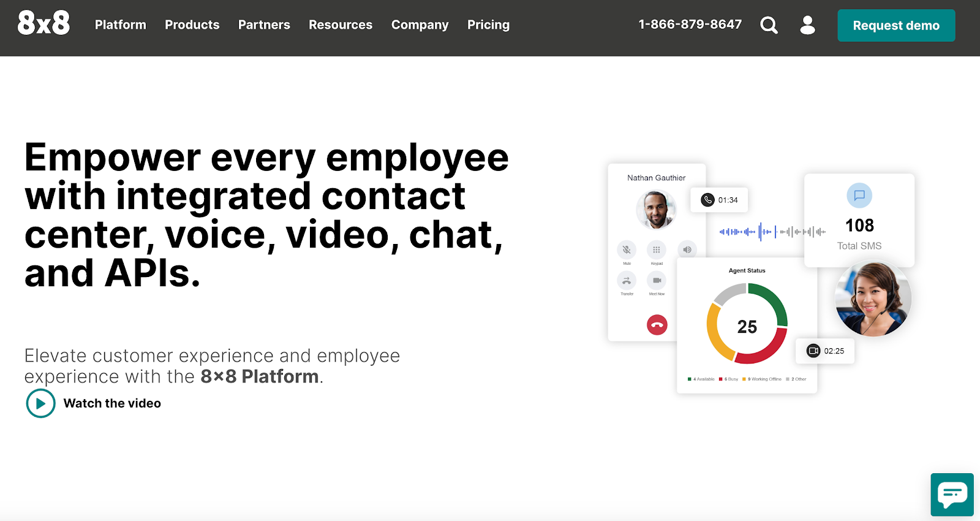Click the speaker volume icon

687,249
